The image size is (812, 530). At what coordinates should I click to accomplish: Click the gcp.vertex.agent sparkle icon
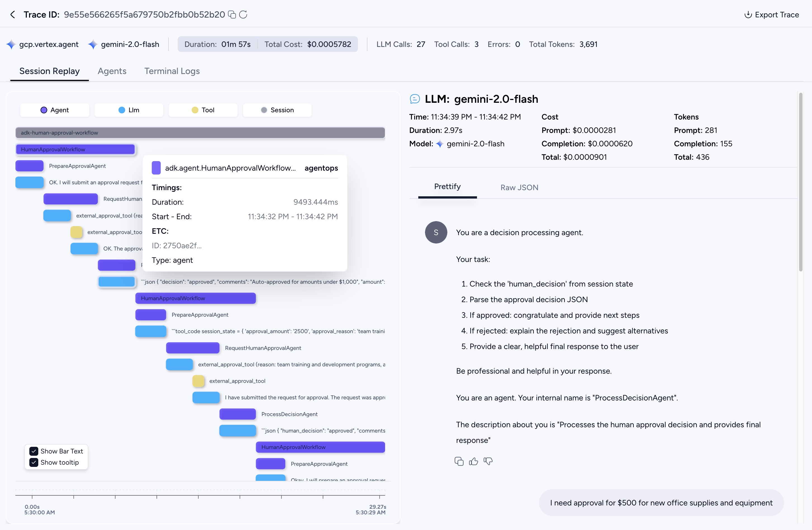tap(10, 44)
